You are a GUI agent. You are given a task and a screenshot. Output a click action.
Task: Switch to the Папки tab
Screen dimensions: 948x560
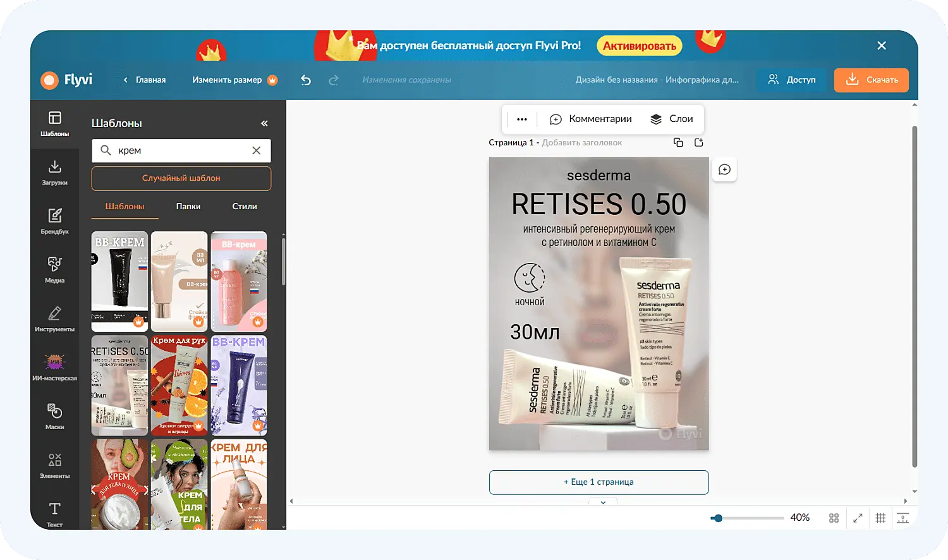click(x=188, y=207)
